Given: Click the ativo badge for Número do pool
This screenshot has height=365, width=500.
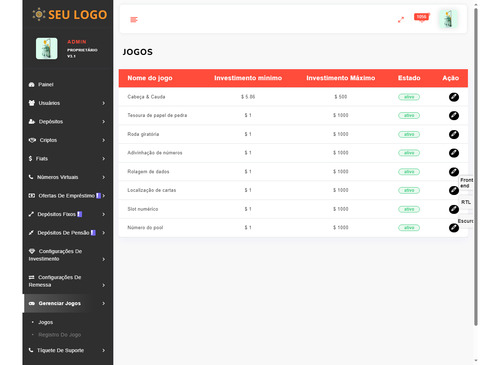Looking at the screenshot, I should (x=409, y=228).
